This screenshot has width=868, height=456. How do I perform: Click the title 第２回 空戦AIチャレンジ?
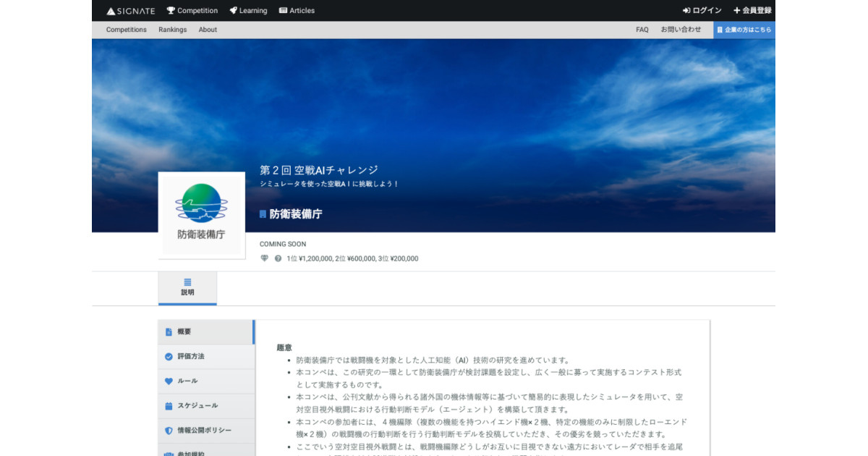(319, 170)
